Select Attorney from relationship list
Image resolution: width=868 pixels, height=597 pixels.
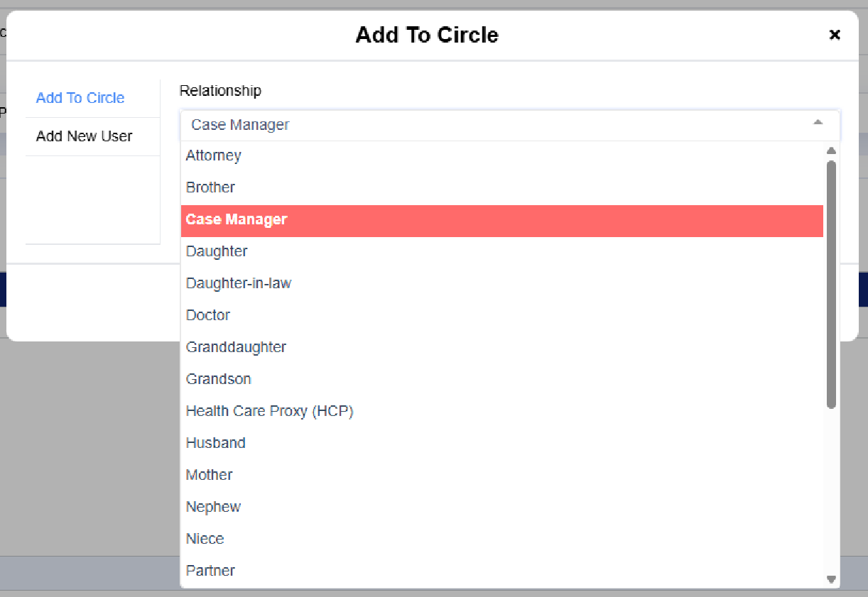point(213,155)
